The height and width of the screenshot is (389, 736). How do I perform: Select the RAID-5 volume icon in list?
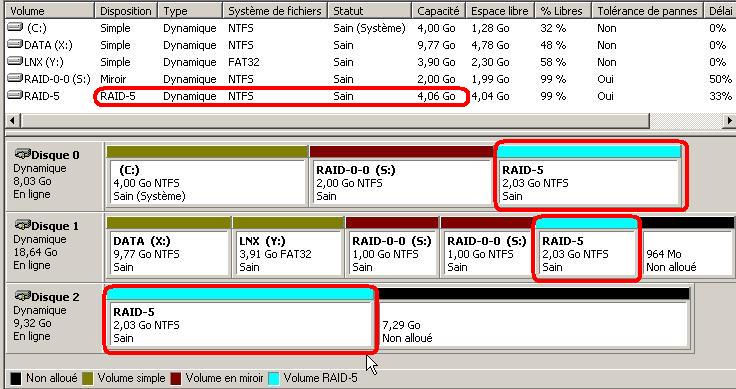tap(15, 96)
